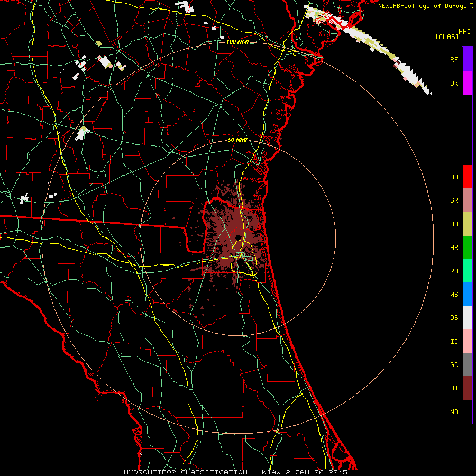Click the [CLAS] units label

447,36
